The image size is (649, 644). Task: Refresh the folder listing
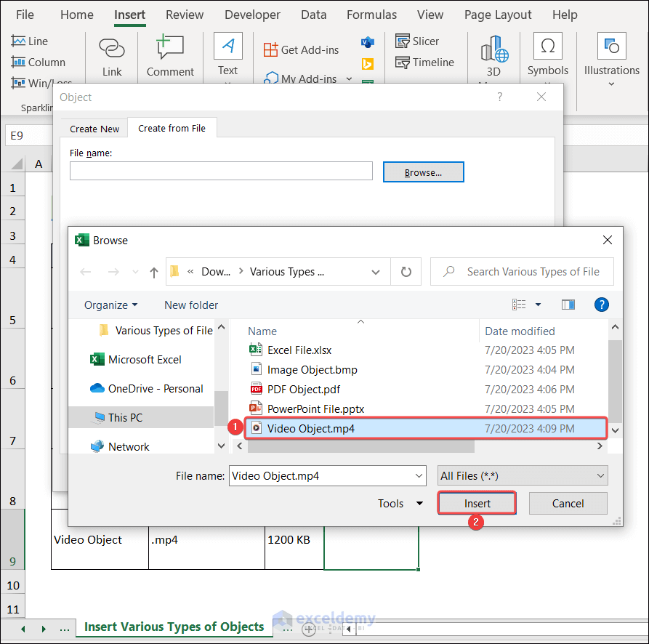[x=406, y=272]
